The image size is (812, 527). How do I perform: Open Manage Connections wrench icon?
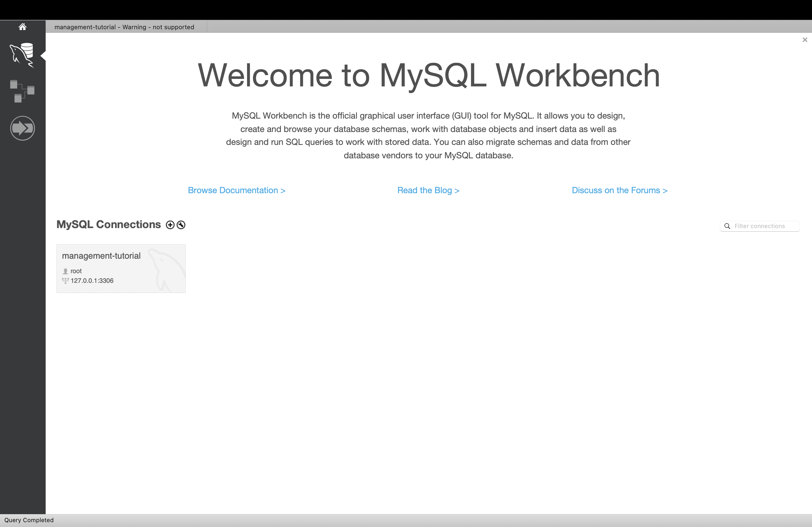[x=181, y=225]
